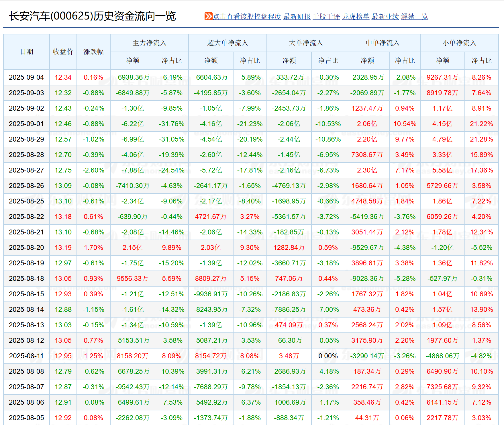The image size is (504, 425).
Task: Click the 净额 subheader under 主力净流入
Action: point(133,61)
